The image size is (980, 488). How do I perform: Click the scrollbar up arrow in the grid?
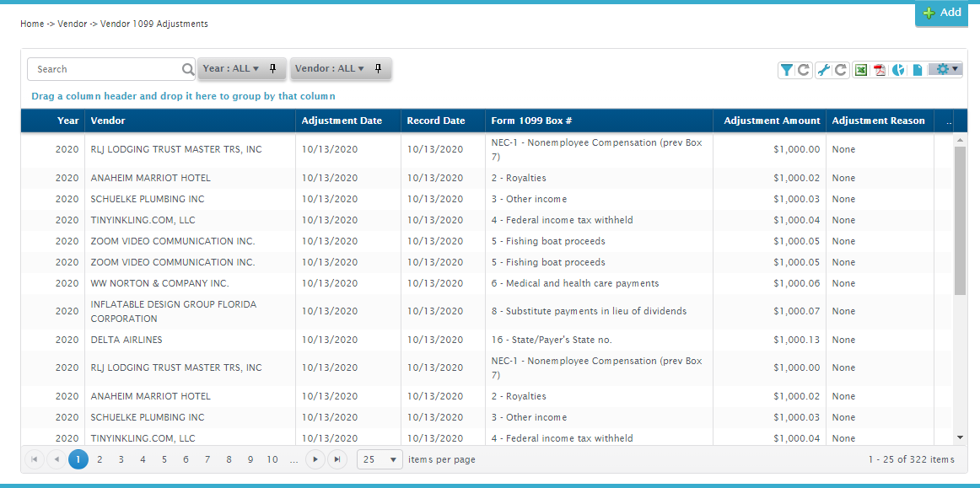[x=960, y=141]
